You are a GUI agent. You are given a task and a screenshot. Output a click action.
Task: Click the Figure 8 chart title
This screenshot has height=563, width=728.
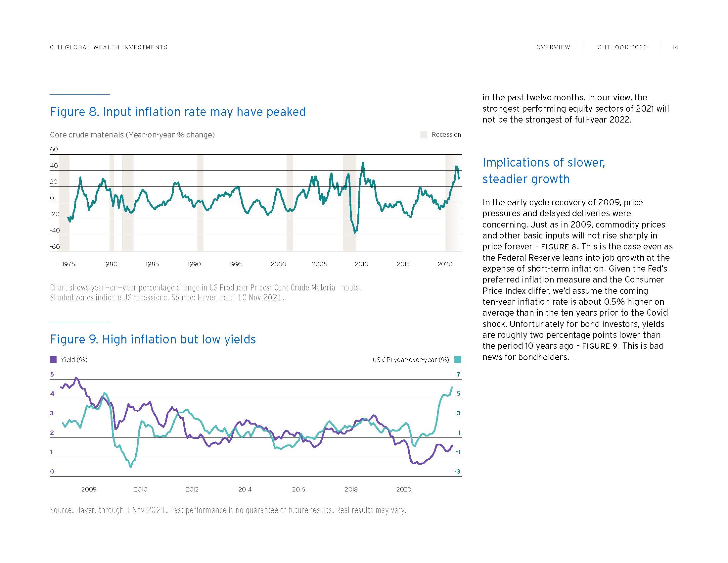coord(178,112)
